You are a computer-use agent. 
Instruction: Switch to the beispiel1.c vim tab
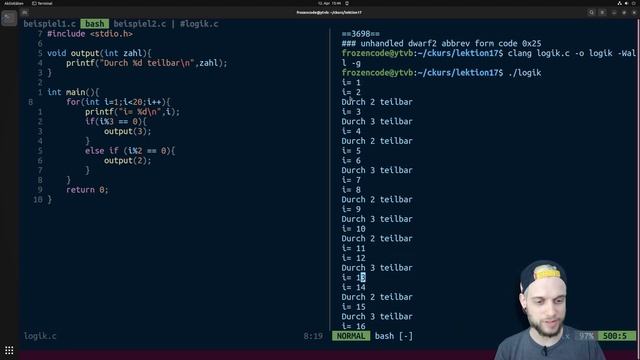pos(49,24)
